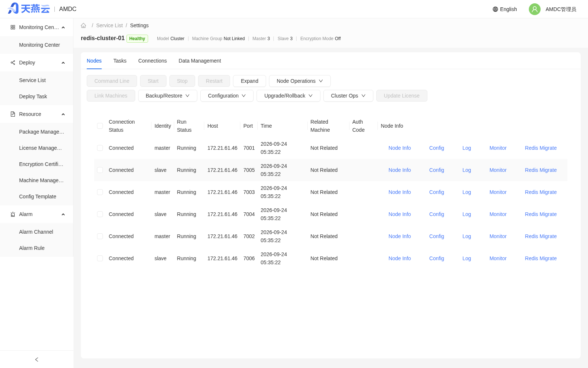
Task: Collapse the Deploy sidebar section chevron
Action: click(63, 63)
